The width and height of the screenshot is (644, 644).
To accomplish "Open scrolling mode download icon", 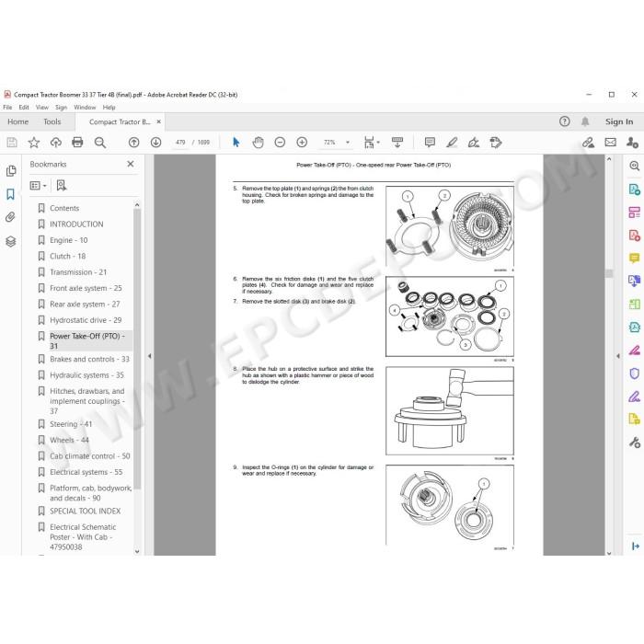I will tap(397, 143).
